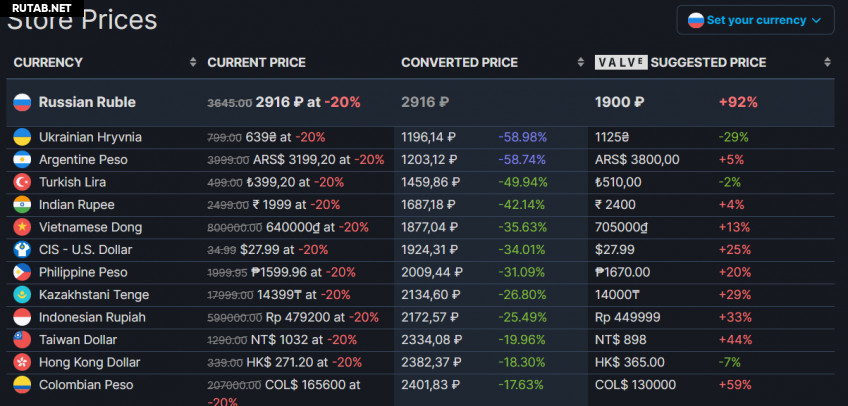Click the Vietnamese flag icon
The width and height of the screenshot is (848, 406).
tap(21, 227)
